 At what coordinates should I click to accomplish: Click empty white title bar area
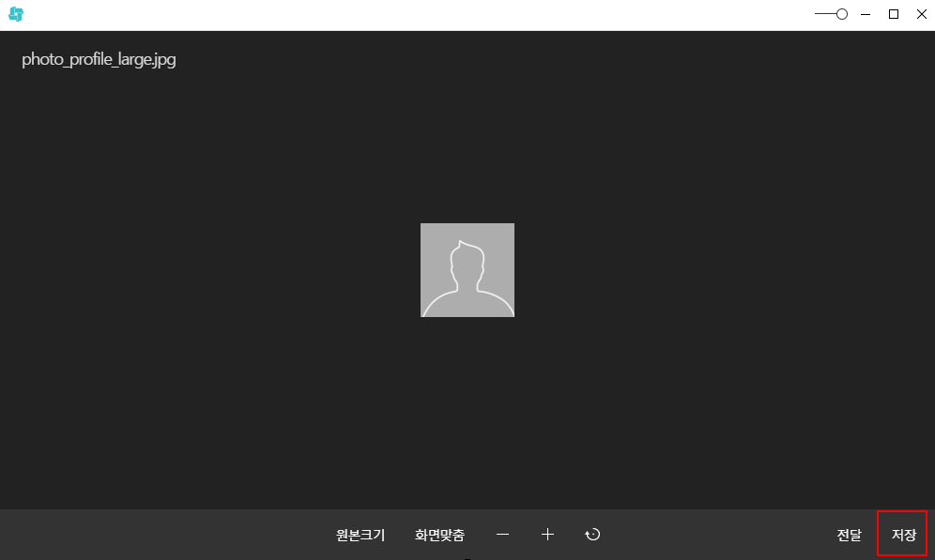[x=422, y=14]
